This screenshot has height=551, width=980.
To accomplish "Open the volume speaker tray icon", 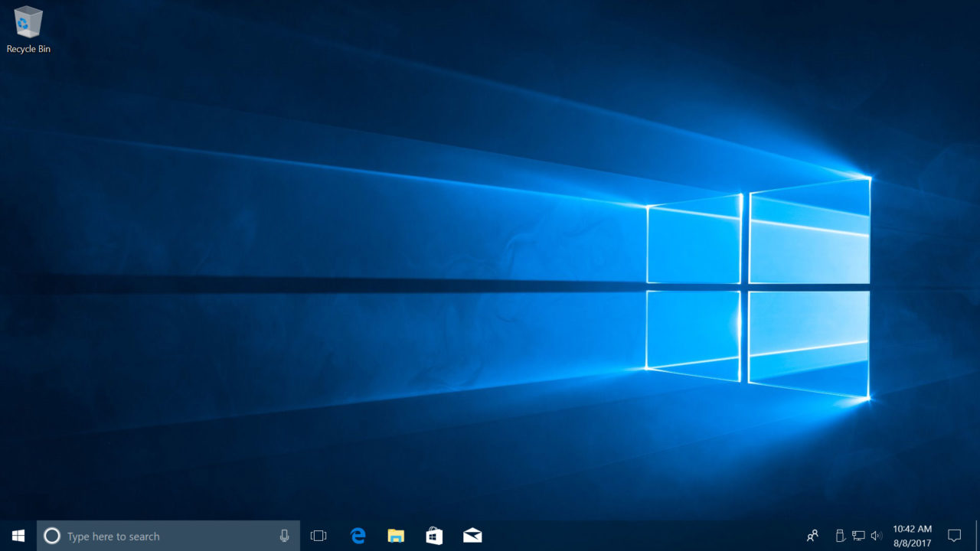I will pyautogui.click(x=877, y=536).
